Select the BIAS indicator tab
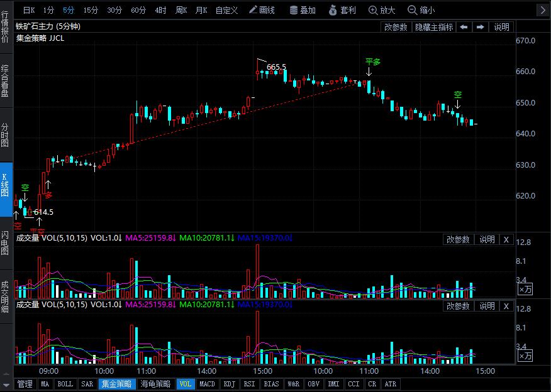The height and width of the screenshot is (392, 551). [271, 384]
